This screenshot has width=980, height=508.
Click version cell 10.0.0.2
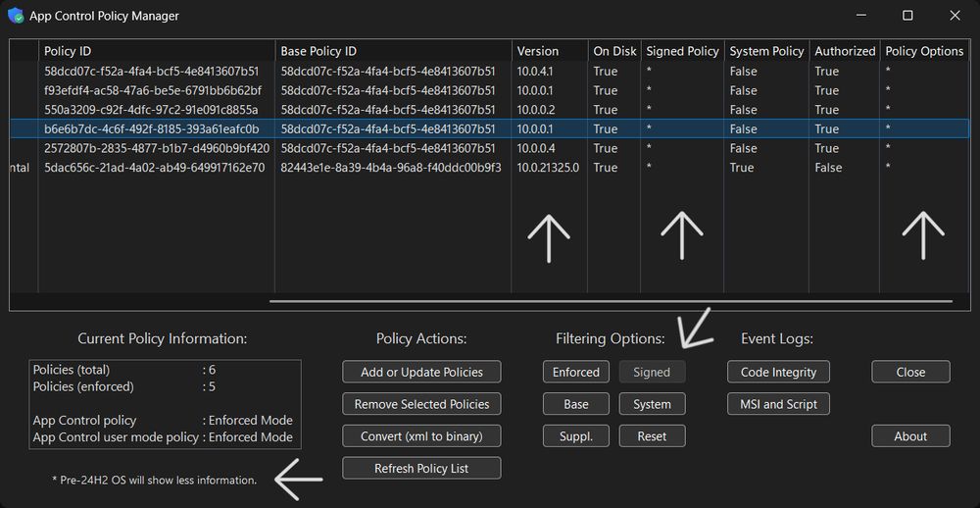[x=536, y=110]
